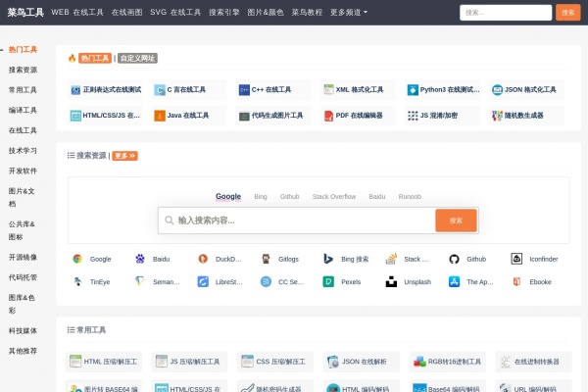Click the 更多 button beside 搜索资源
Image resolution: width=588 pixels, height=392 pixels.
pos(125,155)
